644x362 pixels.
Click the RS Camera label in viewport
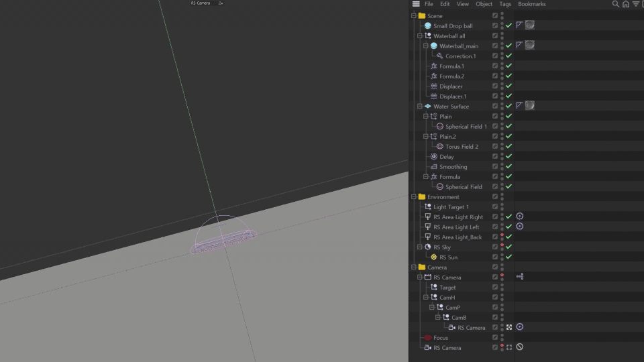pyautogui.click(x=201, y=3)
